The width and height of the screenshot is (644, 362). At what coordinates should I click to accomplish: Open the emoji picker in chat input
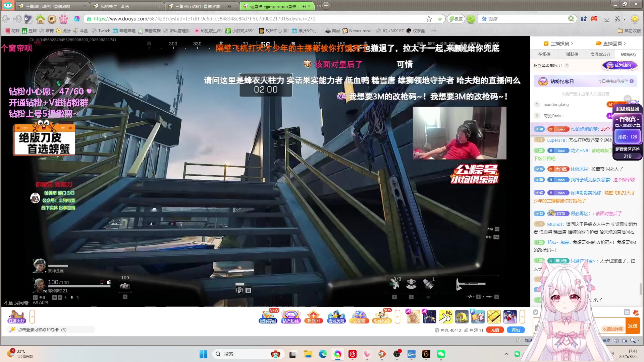[535, 312]
